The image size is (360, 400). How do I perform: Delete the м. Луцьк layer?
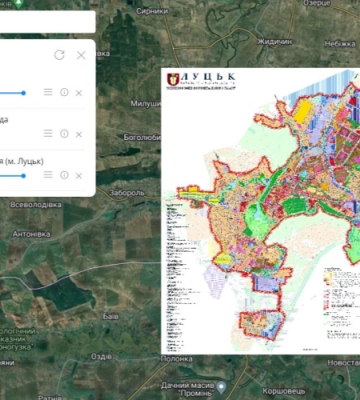[x=79, y=176]
